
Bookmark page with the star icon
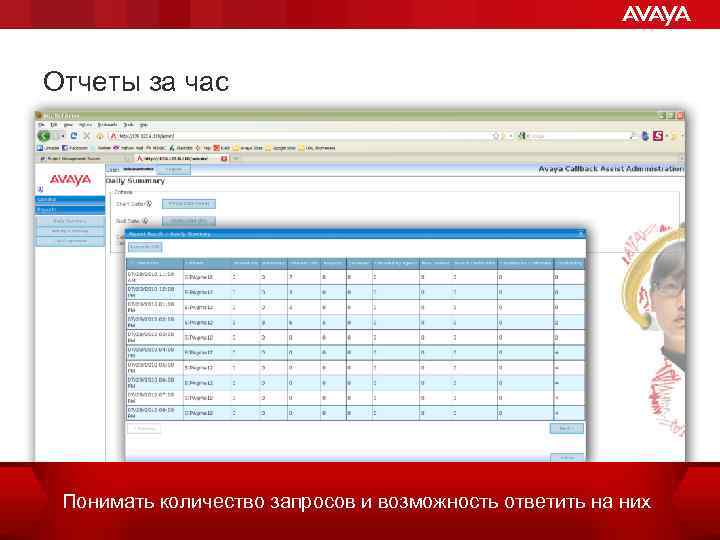(x=496, y=136)
